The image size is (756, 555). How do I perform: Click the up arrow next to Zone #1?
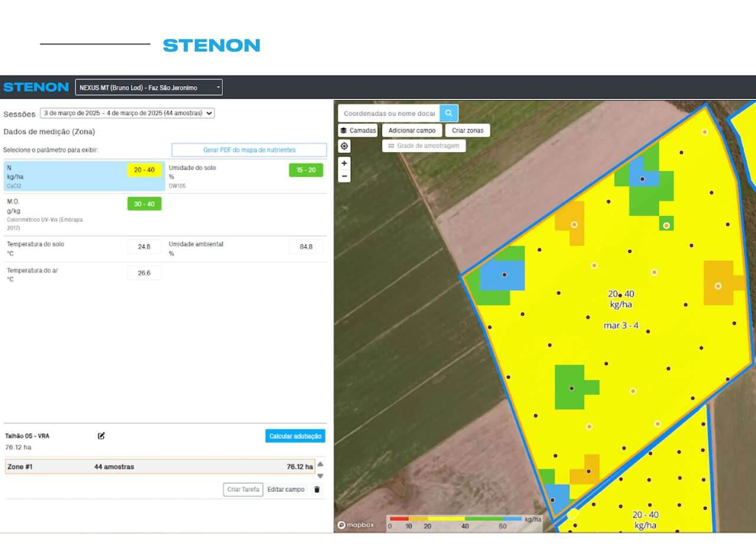[x=320, y=464]
